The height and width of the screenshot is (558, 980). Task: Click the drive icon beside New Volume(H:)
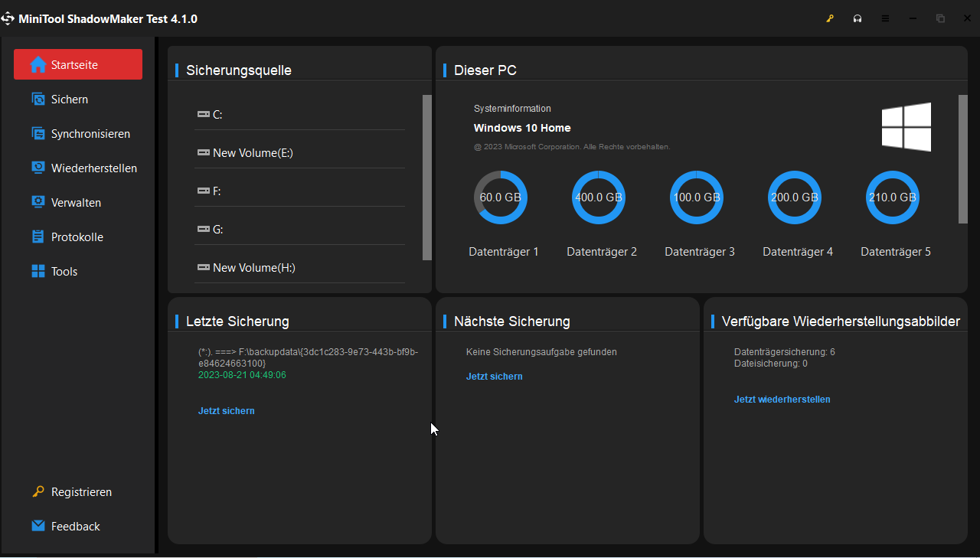[203, 268]
